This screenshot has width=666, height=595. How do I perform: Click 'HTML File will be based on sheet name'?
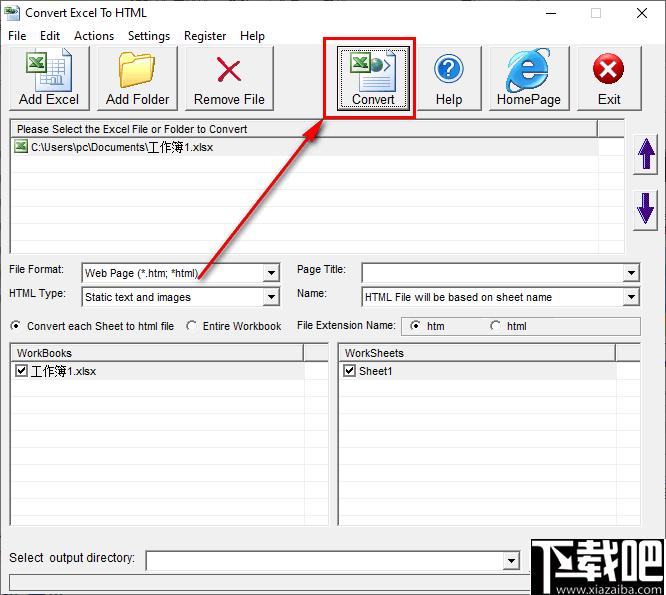458,297
